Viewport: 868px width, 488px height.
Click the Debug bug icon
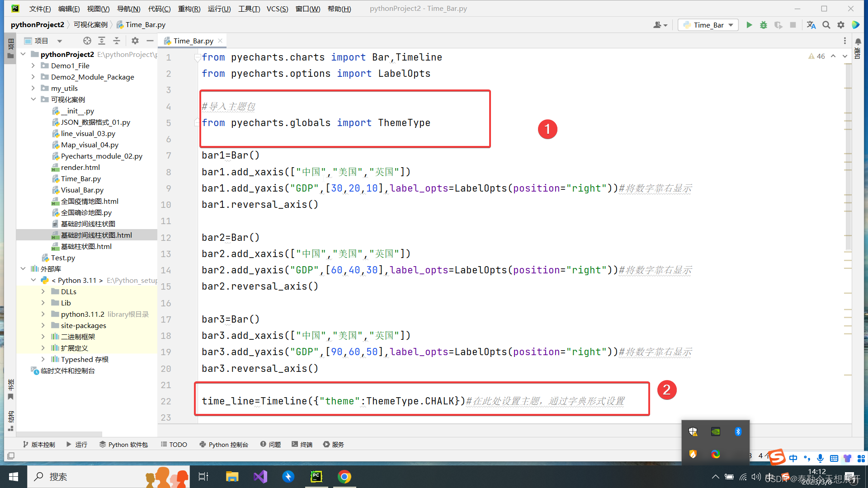(x=764, y=25)
